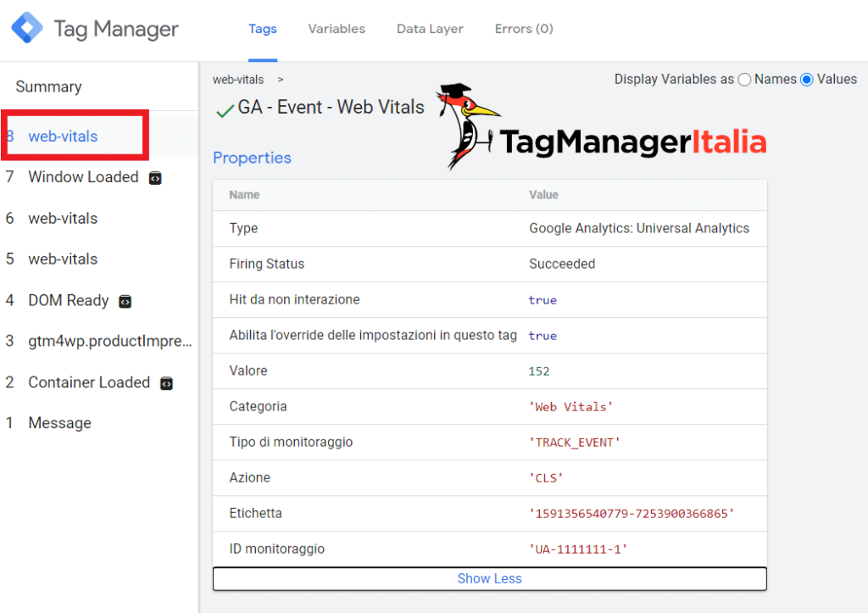Click the Google Analytics: Universal Analytics value
Image resolution: width=868 pixels, height=613 pixels.
(x=639, y=228)
